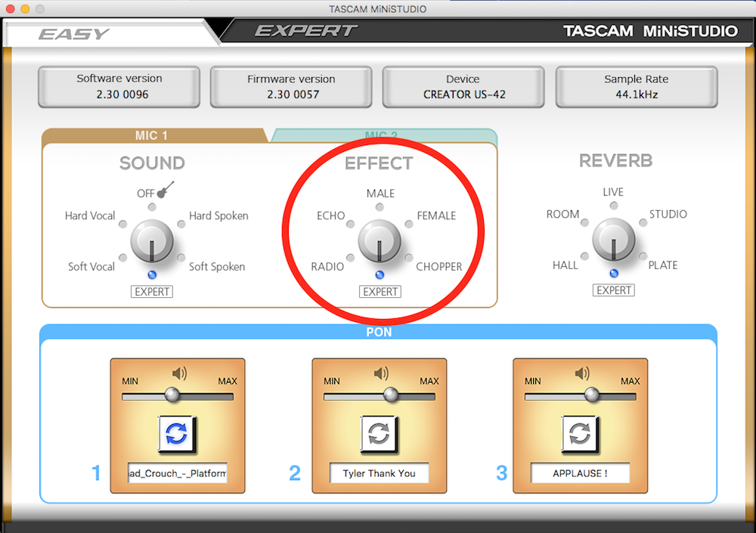Minimize the TASCAM MiNiSTUDIO window
The height and width of the screenshot is (533, 756).
click(25, 8)
